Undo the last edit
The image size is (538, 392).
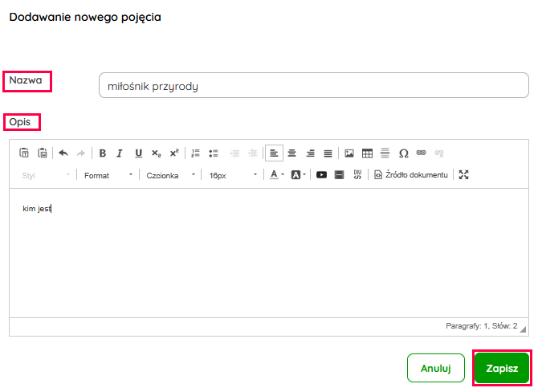[x=63, y=153]
